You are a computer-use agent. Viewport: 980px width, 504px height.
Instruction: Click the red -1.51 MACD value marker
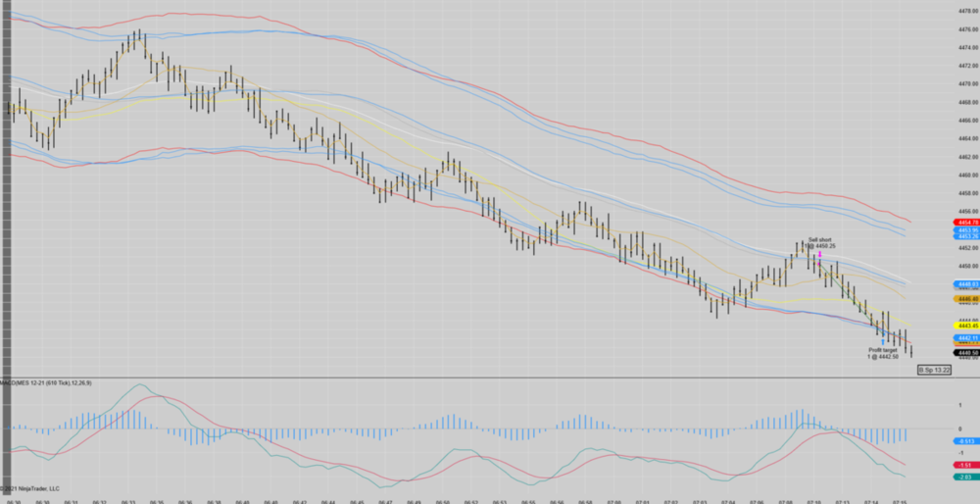pos(965,464)
